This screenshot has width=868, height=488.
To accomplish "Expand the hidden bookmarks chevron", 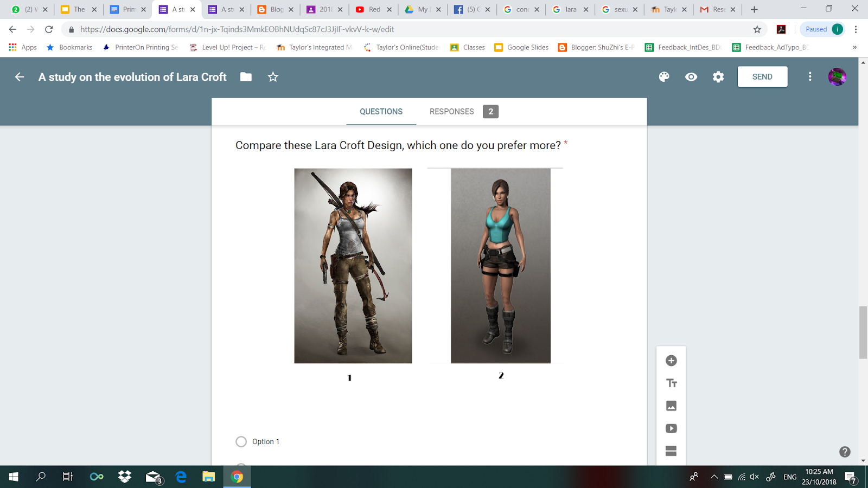I will pos(854,47).
